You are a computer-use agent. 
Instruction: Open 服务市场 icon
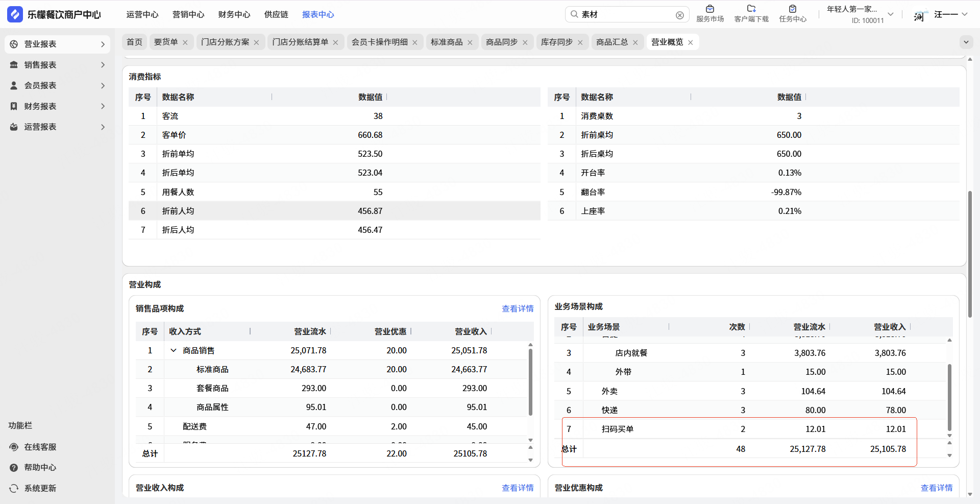coord(710,9)
